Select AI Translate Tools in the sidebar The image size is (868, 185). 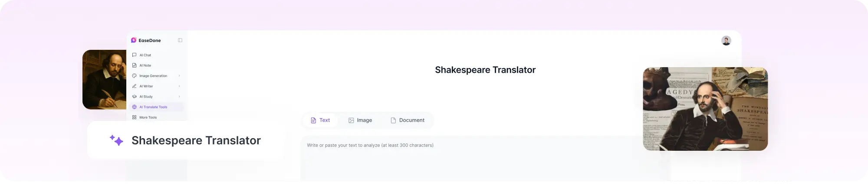157,107
